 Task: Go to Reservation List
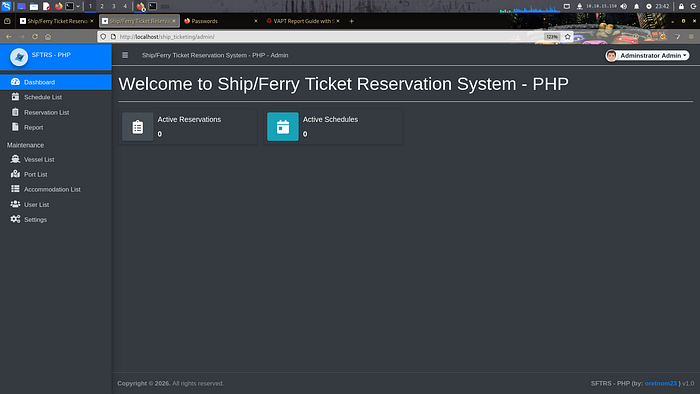coord(56,112)
